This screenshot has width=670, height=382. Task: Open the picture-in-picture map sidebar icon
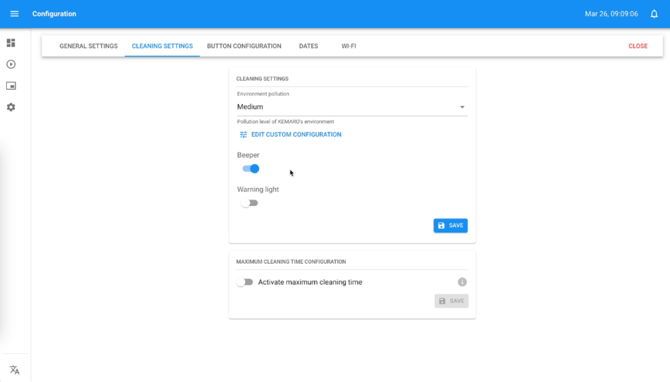pos(11,86)
